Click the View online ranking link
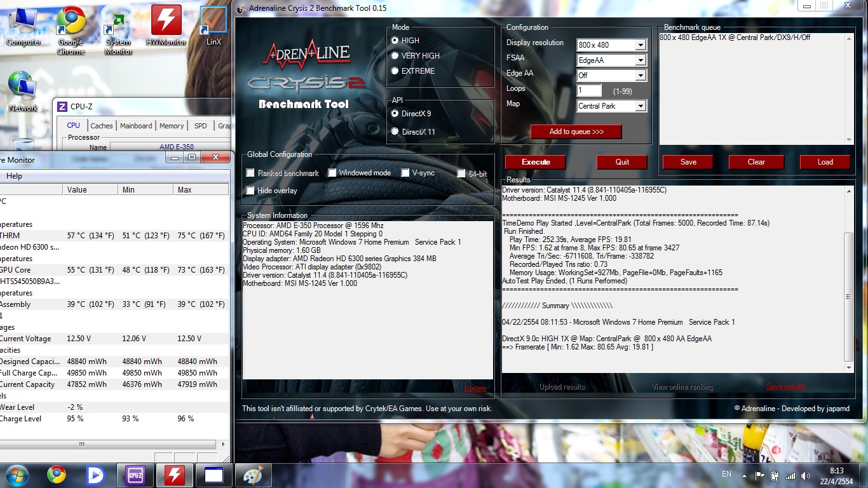This screenshot has height=488, width=868. (x=682, y=387)
